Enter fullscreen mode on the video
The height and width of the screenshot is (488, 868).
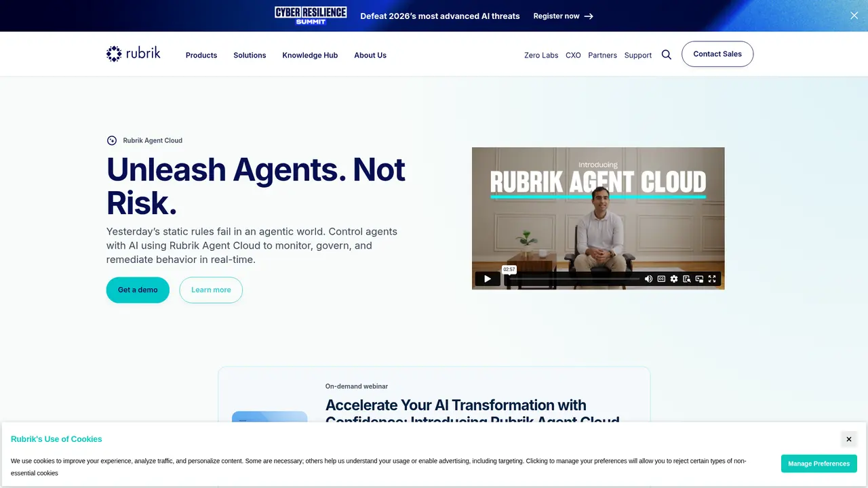tap(712, 279)
